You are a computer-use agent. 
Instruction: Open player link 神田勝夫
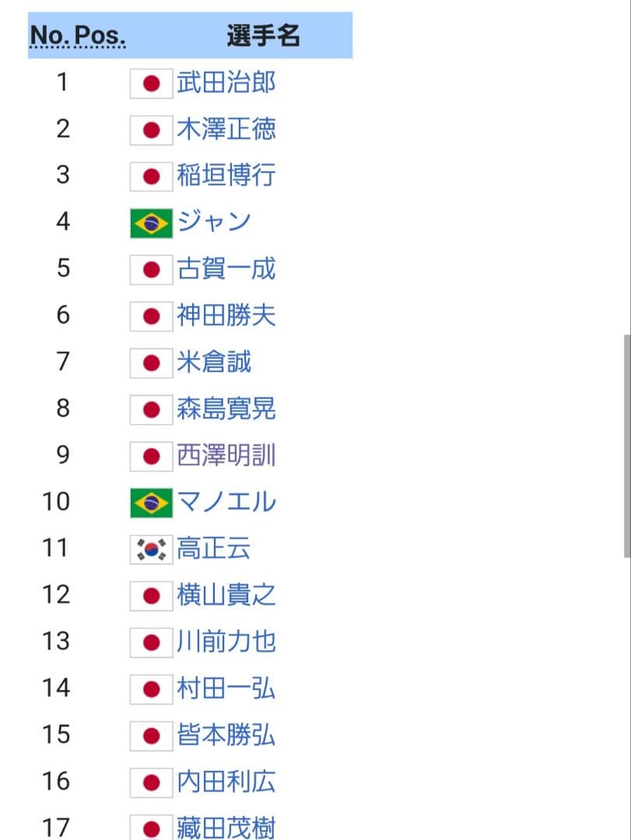coord(226,316)
